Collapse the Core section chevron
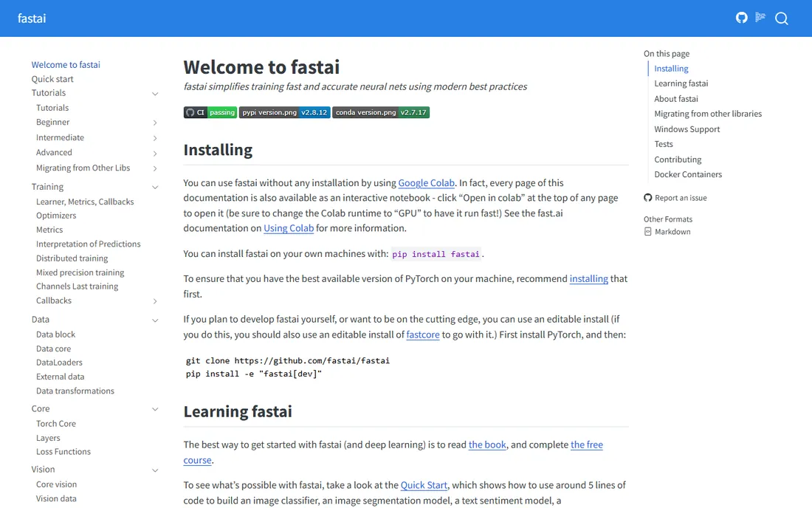 (x=155, y=409)
